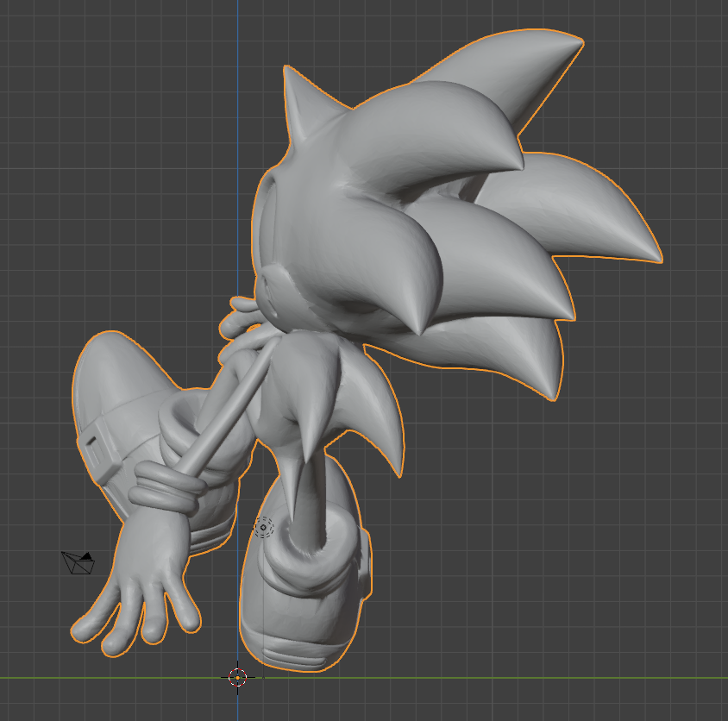This screenshot has height=721, width=728.
Task: Click the green X axis line
Action: [518, 678]
